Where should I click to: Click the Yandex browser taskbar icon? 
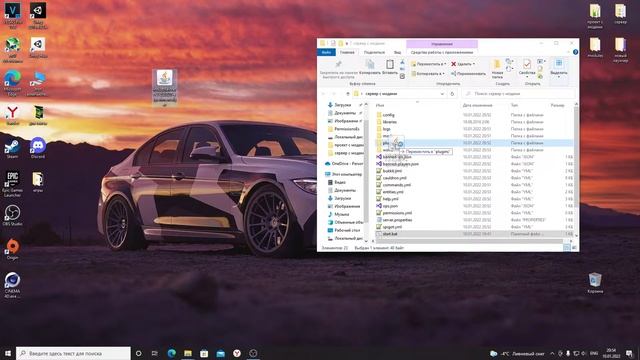coord(237,353)
